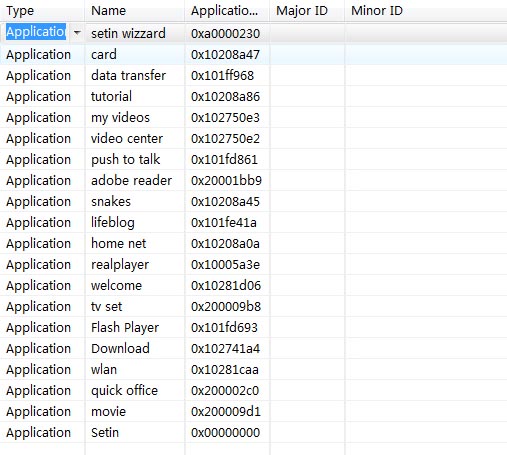The width and height of the screenshot is (507, 455).
Task: Click empty Minor ID cell in setin wizzard row
Action: click(426, 33)
